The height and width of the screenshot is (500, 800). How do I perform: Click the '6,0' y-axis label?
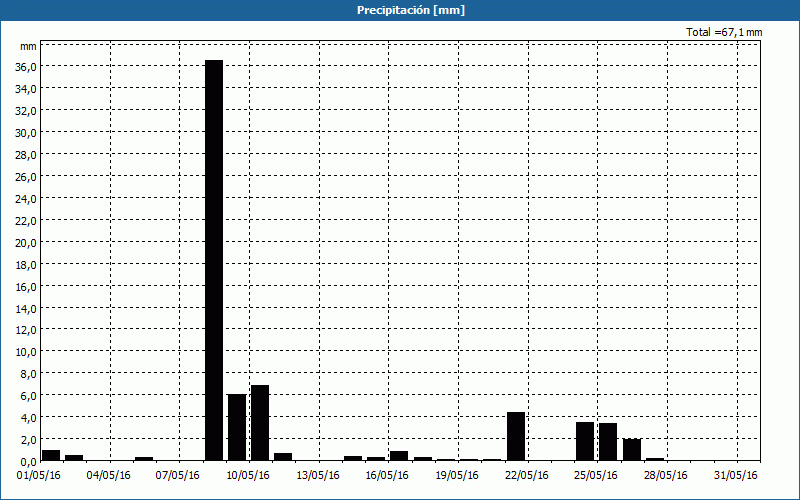pyautogui.click(x=28, y=395)
